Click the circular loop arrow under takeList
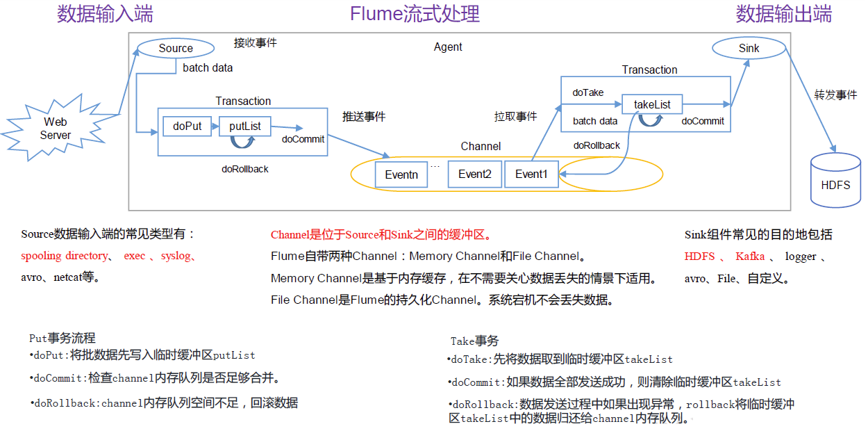Viewport: 868px width, 431px height. click(x=650, y=120)
